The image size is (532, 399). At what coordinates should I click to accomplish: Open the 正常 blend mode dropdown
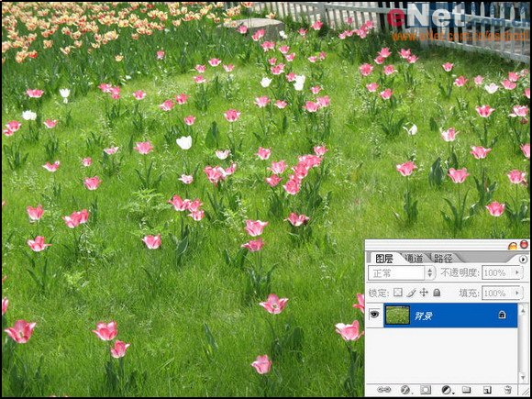click(x=402, y=272)
